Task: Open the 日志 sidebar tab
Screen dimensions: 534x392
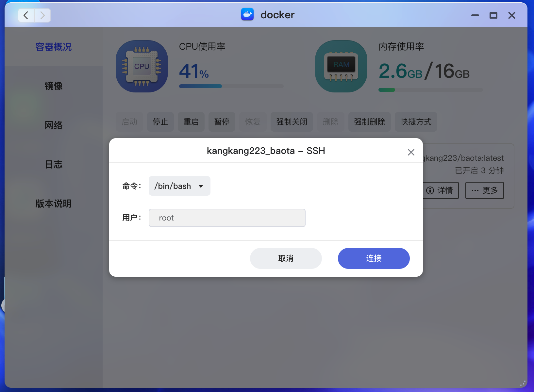Action: pos(54,165)
